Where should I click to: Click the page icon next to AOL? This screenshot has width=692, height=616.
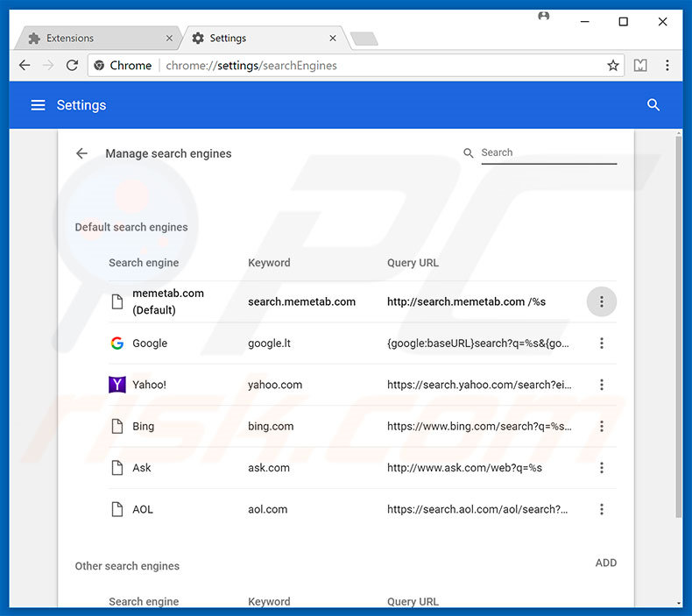(117, 509)
